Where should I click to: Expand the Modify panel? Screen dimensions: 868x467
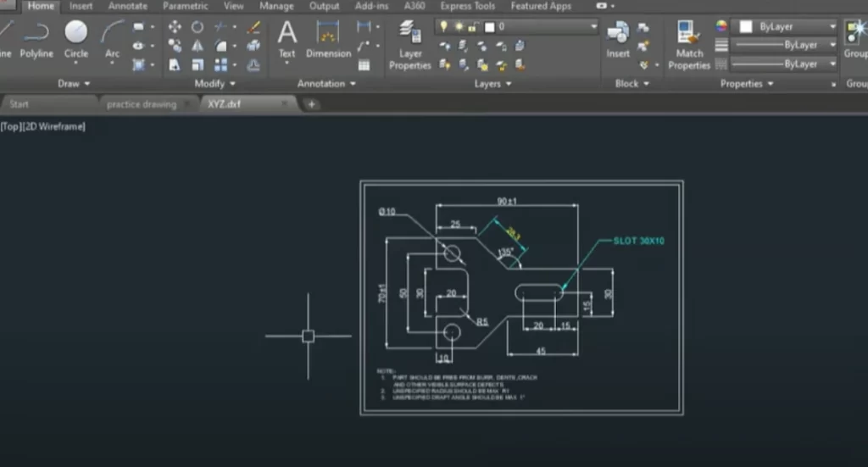(214, 84)
